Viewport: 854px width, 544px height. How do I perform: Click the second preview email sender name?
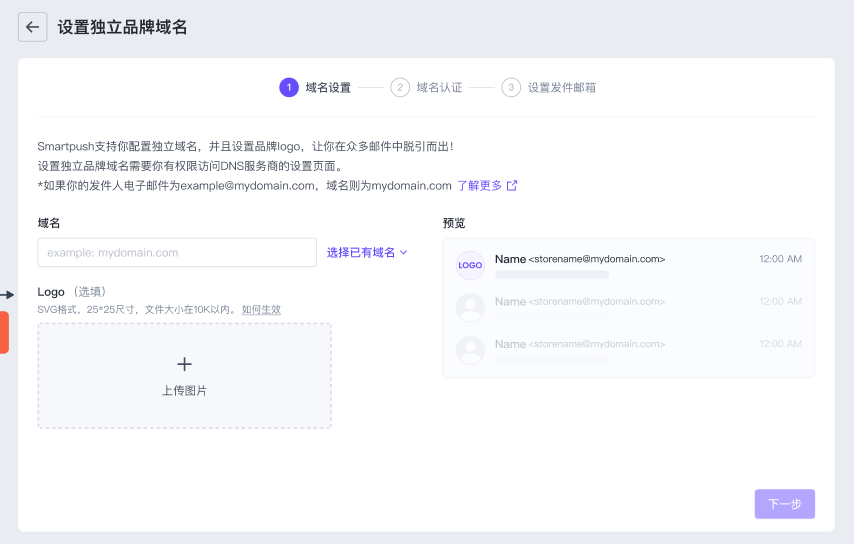(510, 301)
